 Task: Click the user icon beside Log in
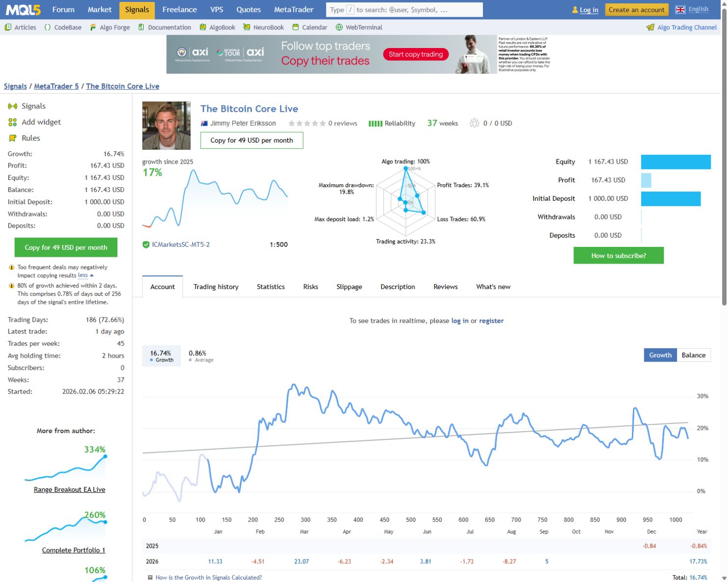575,10
